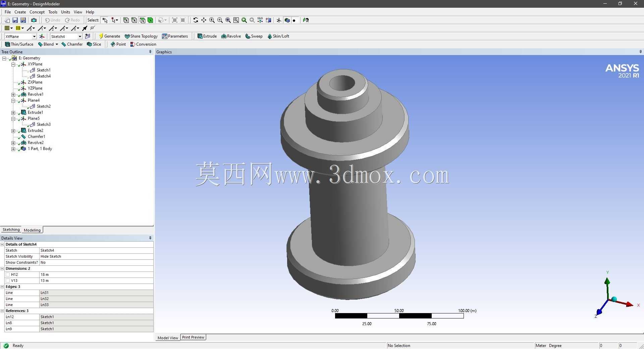
Task: Expand the Revolve2 tree node
Action: (x=13, y=143)
